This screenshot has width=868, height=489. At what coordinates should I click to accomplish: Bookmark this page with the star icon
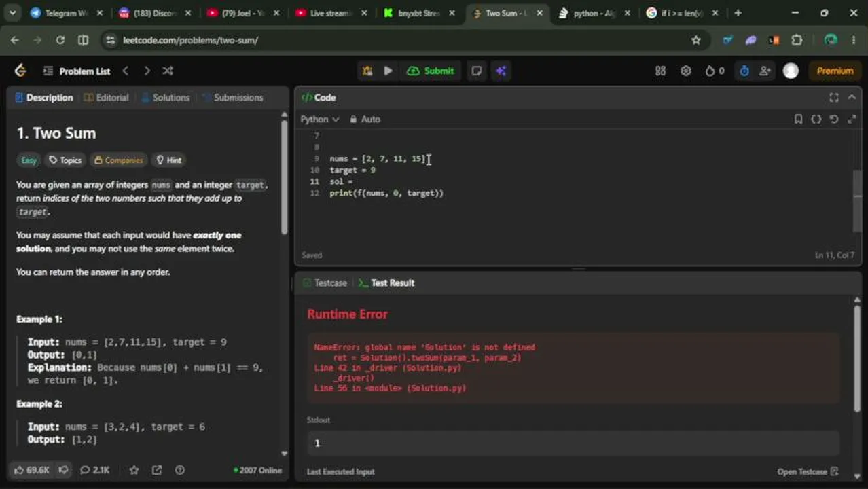696,40
